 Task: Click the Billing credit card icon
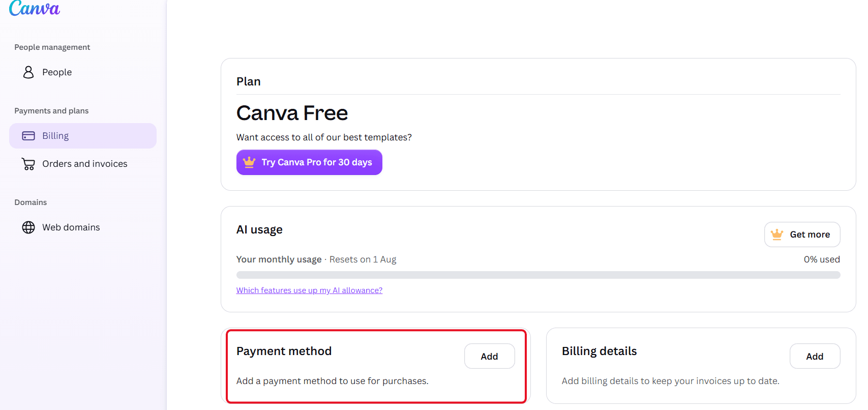(28, 136)
